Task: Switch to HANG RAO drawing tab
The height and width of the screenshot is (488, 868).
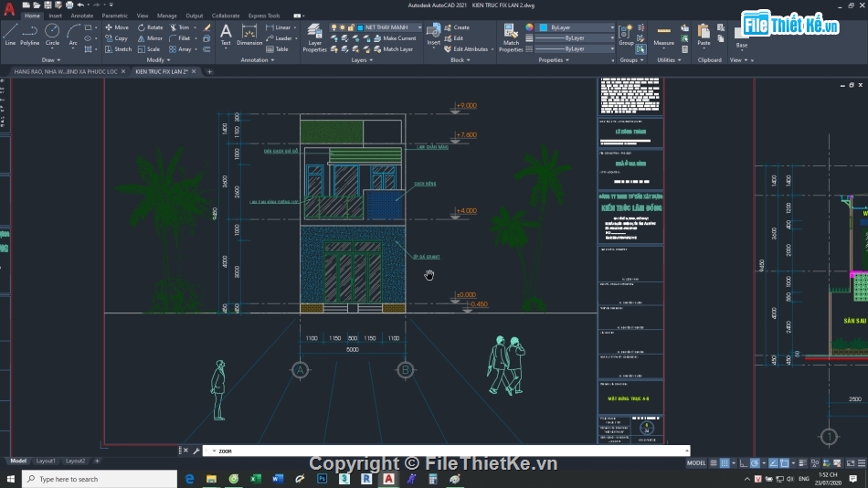Action: [66, 71]
